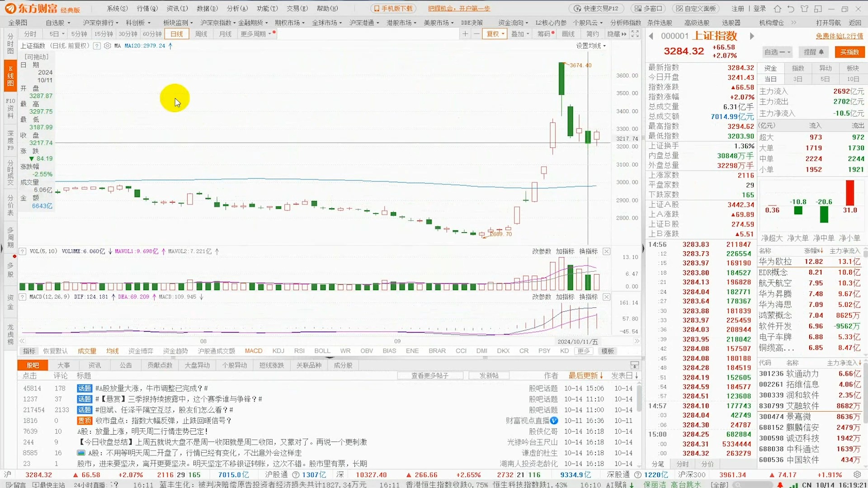Expand the 更多周期 dropdown
This screenshot has height=488, width=868.
[256, 34]
